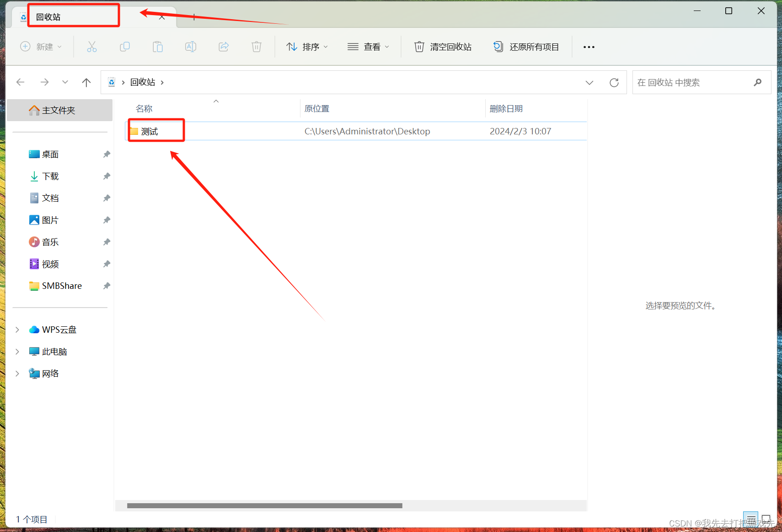This screenshot has height=532, width=782.
Task: Click the path C:\Users\Administrator\Desktop cell
Action: pyautogui.click(x=367, y=132)
